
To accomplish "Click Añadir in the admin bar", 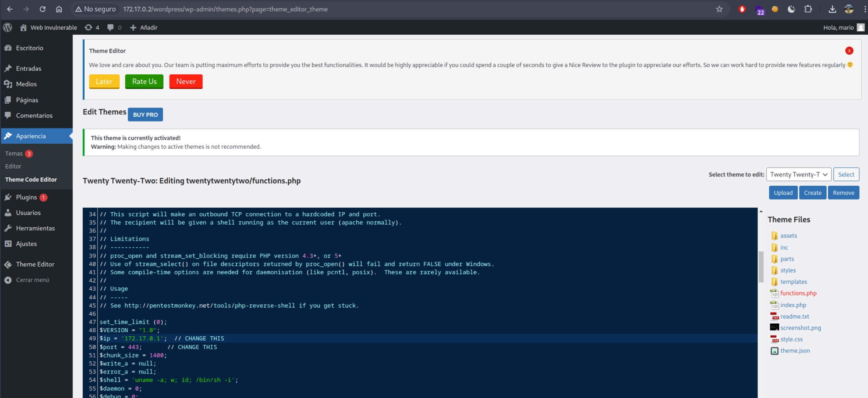I will click(144, 27).
